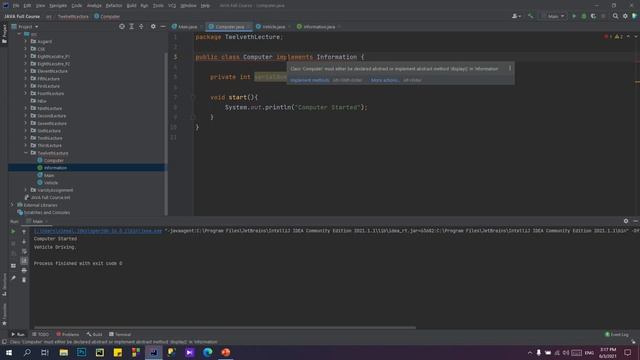640x360 pixels.
Task: Click the Windows Start button
Action: [9, 352]
